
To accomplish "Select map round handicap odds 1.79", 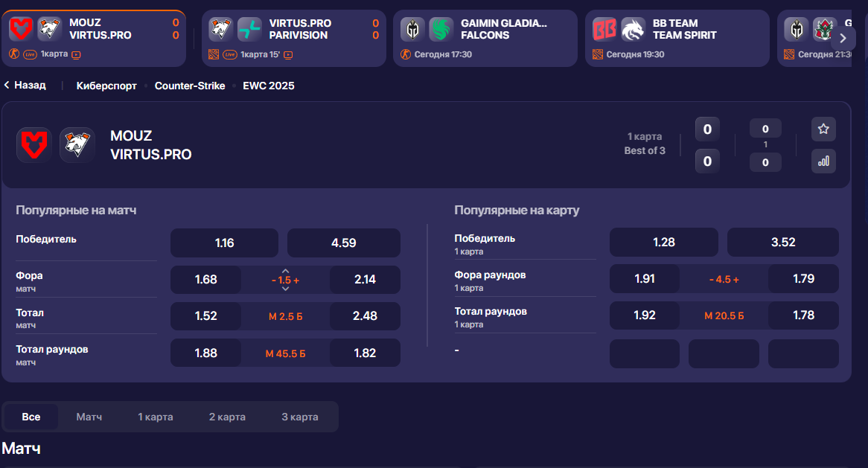I will 803,279.
